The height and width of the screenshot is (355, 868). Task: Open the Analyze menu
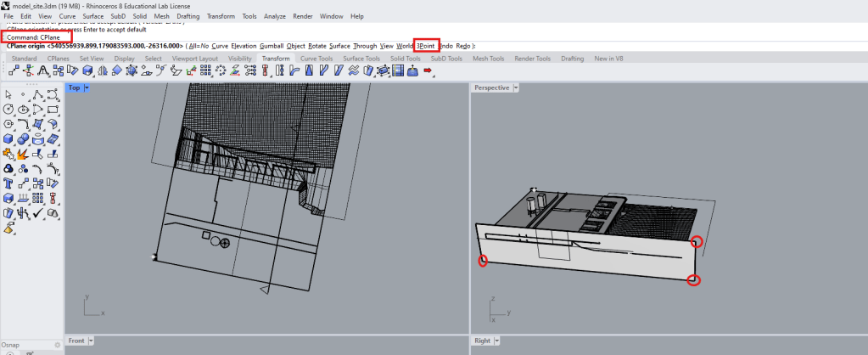[274, 16]
